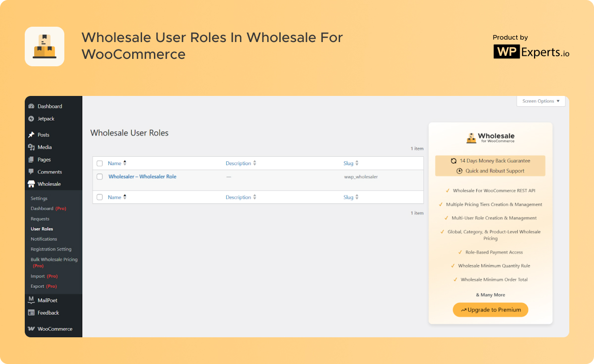Click Role-Based Payment Access feature text

(x=494, y=252)
